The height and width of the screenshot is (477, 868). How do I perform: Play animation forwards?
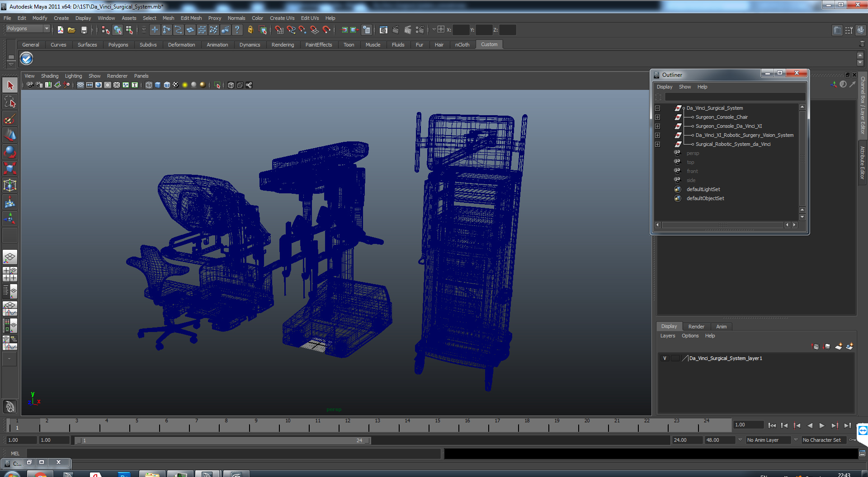(822, 426)
